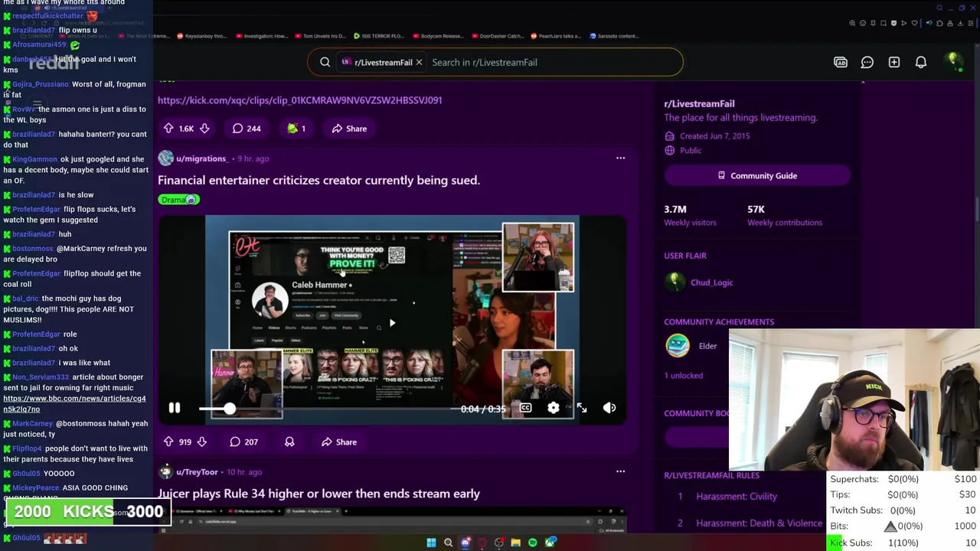Viewport: 980px width, 551px height.
Task: Downvote the post with 919 votes
Action: coord(202,442)
